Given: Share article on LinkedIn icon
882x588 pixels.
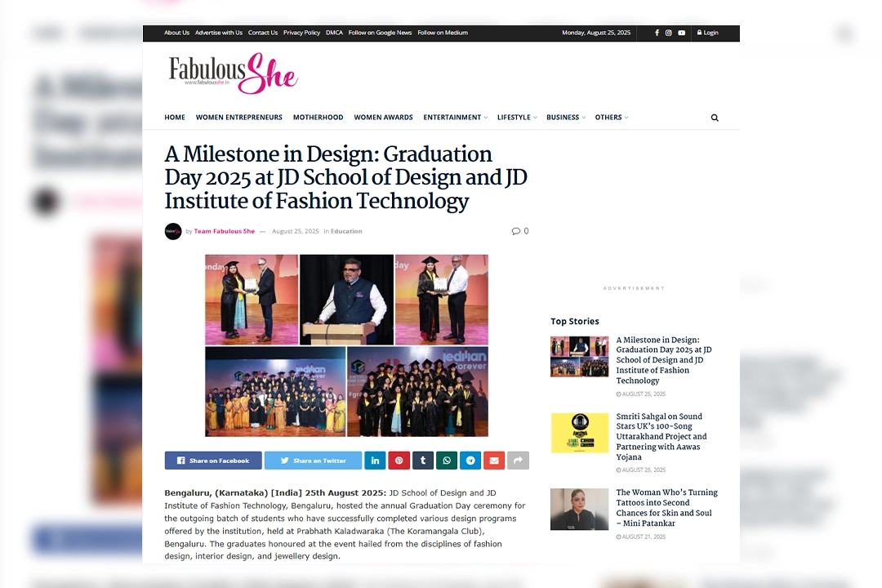Looking at the screenshot, I should click(x=375, y=461).
